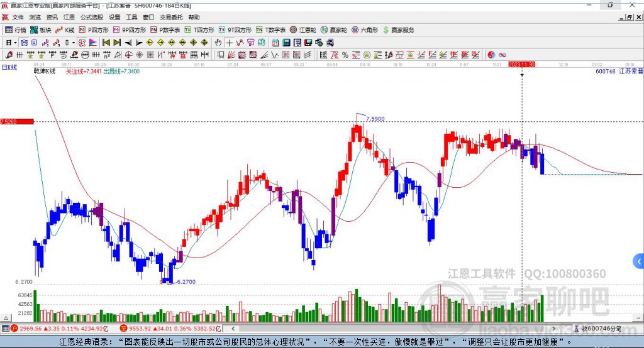Viewport: 644px width, 348px height.
Task: Expand the candlestick style dropdown arrow
Action: click(74, 43)
